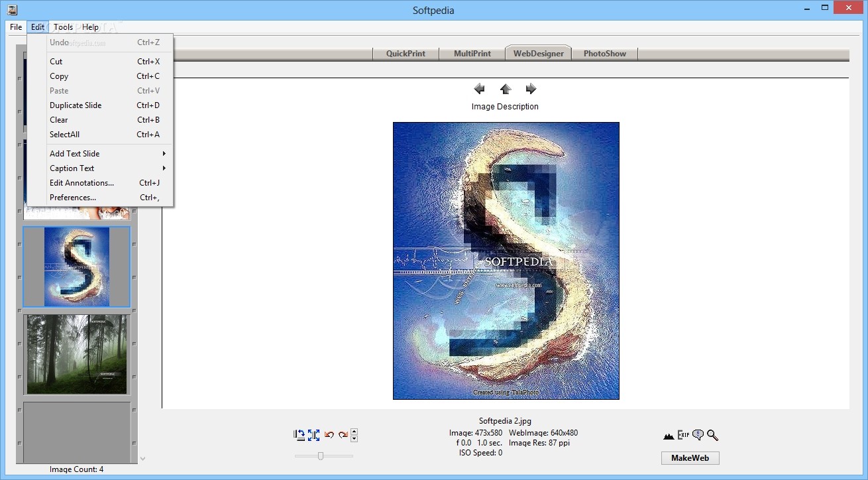Click the Image Res: 87 ppi text
868x480 pixels.
click(539, 443)
